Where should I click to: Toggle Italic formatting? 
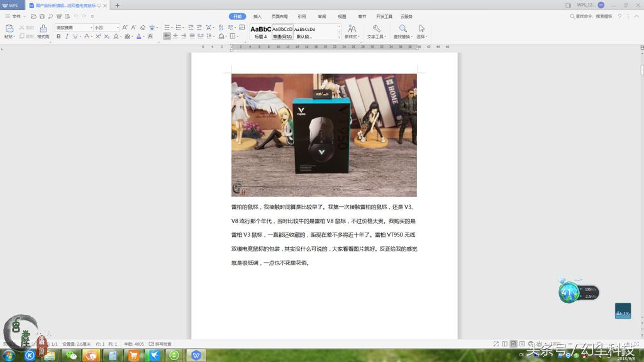coord(67,36)
